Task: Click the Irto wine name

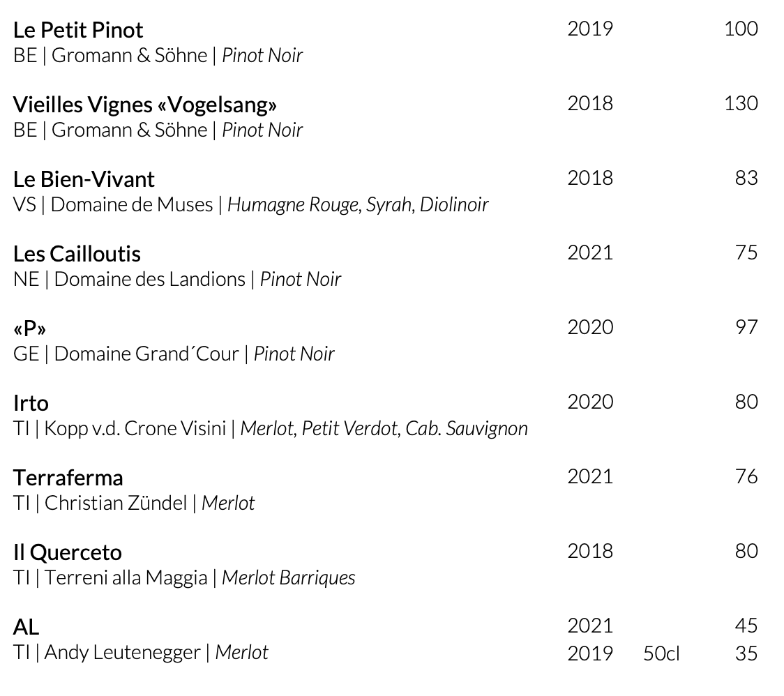Action: point(31,403)
